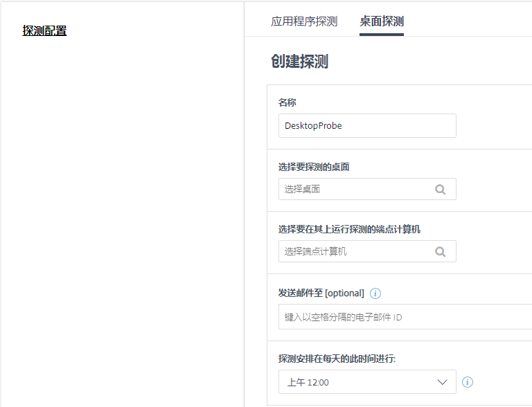Click the 创建探测 heading
Viewport: 532px width, 407px height.
click(x=299, y=62)
